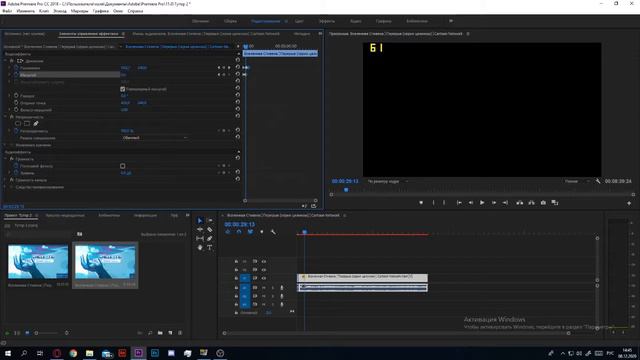The width and height of the screenshot is (640, 360).
Task: Open the Маркеры menu
Action: (x=79, y=11)
